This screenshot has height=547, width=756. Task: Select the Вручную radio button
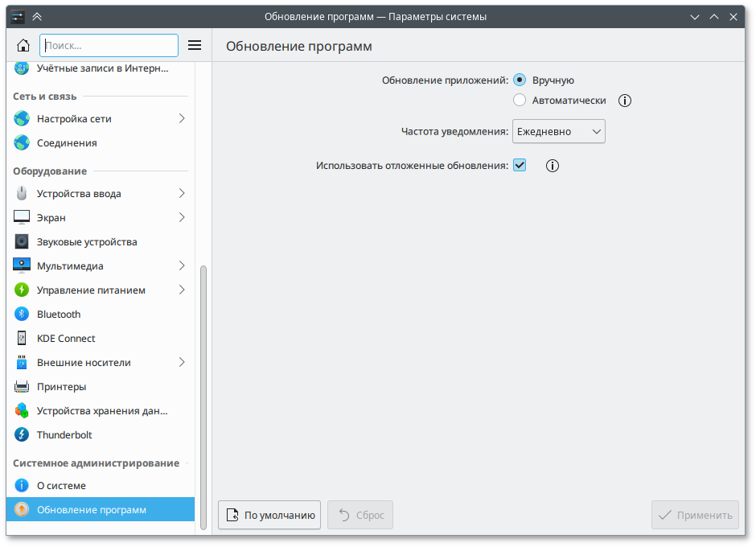[520, 80]
